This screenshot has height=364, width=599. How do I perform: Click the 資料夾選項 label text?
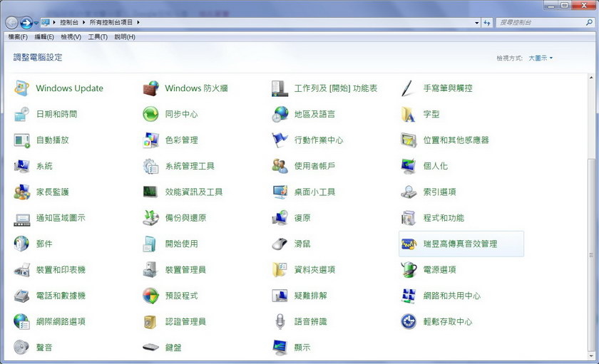tap(314, 270)
